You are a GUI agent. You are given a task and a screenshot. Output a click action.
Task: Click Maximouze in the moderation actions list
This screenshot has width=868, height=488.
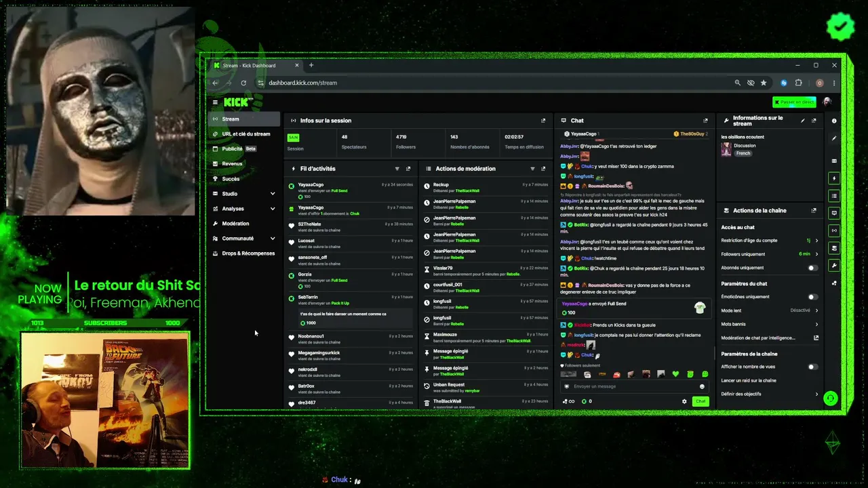[445, 334]
